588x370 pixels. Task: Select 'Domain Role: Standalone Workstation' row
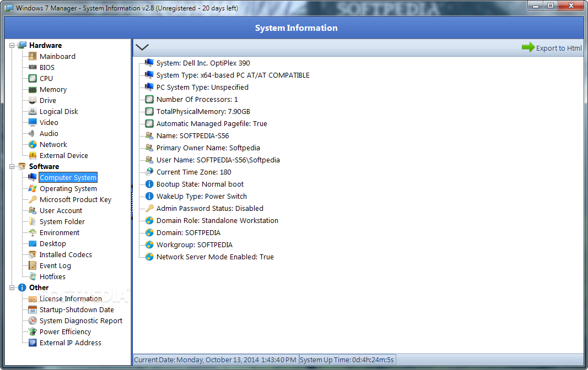[x=218, y=221]
